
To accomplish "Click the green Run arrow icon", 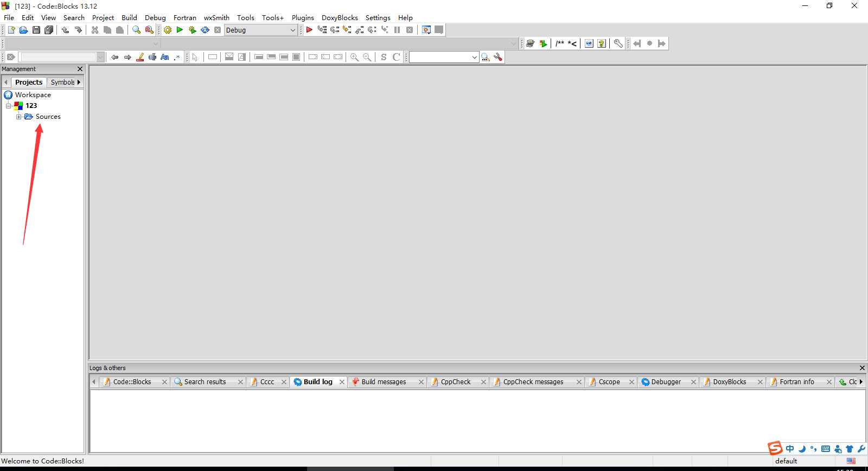I will (x=180, y=30).
